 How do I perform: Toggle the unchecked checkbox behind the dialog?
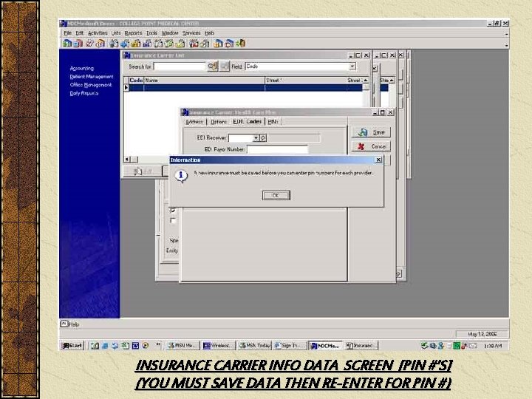(x=173, y=221)
